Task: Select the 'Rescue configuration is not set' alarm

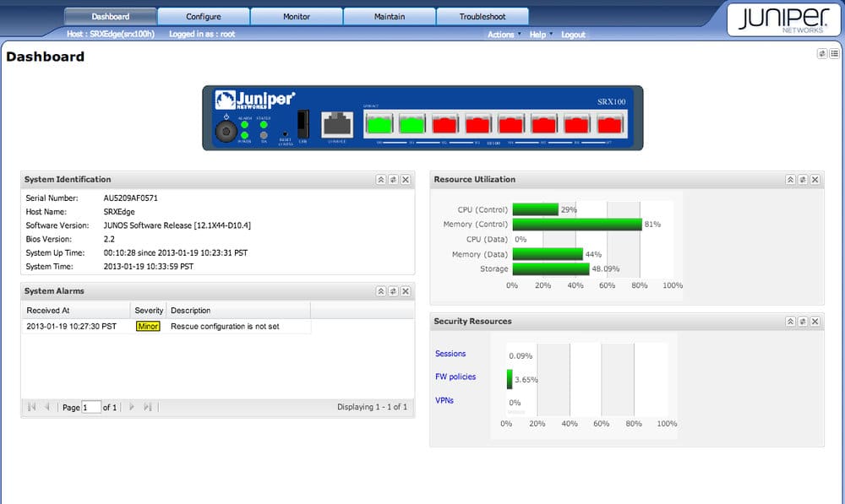Action: (225, 327)
